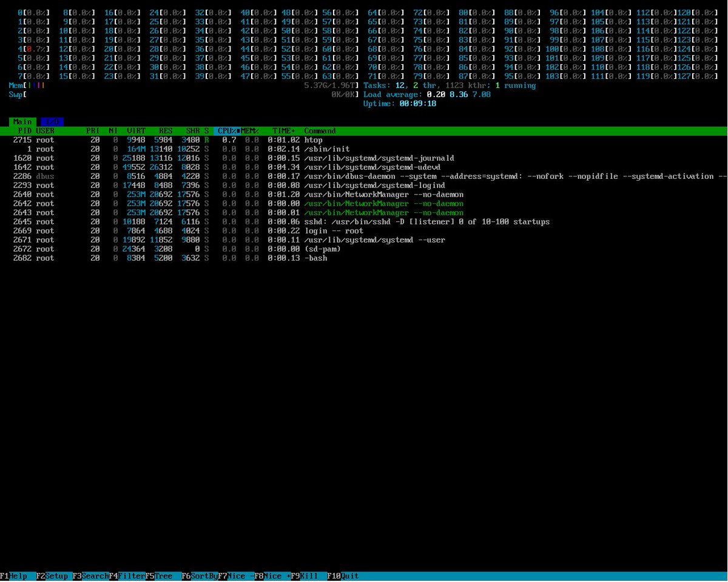Viewport: 728px width, 582px height.
Task: Click F9 Kill button
Action: click(309, 576)
